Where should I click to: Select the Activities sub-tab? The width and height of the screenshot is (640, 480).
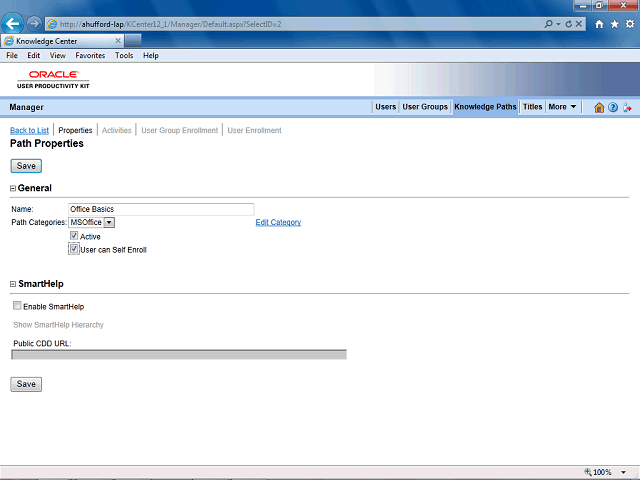coord(117,130)
